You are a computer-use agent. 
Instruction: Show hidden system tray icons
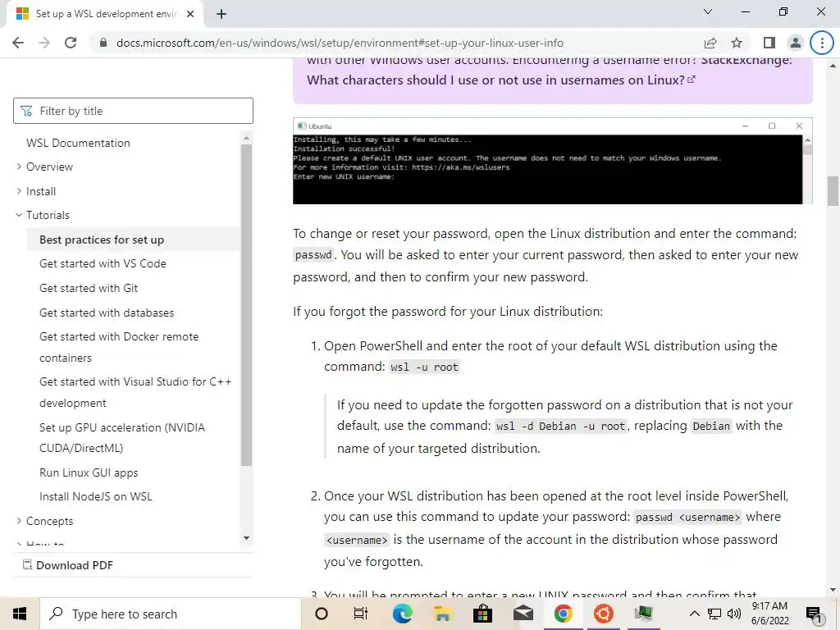click(x=694, y=614)
